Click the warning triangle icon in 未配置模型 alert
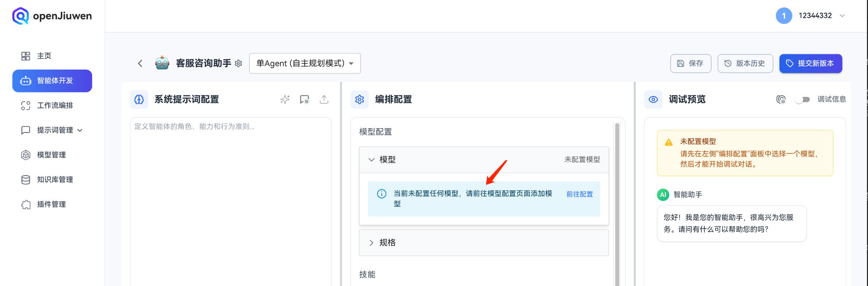Viewport: 868px width, 286px height. pyautogui.click(x=669, y=142)
